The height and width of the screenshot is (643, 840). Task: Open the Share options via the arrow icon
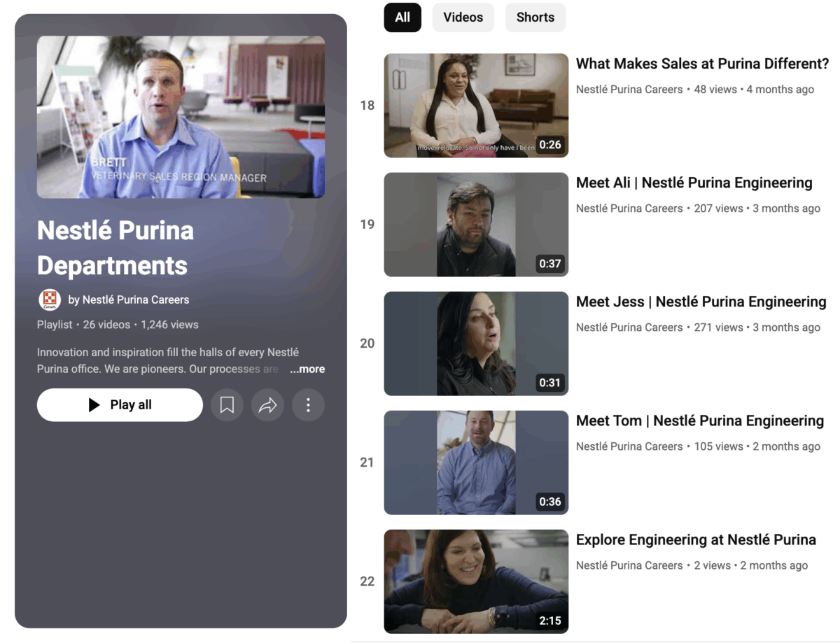click(x=267, y=404)
